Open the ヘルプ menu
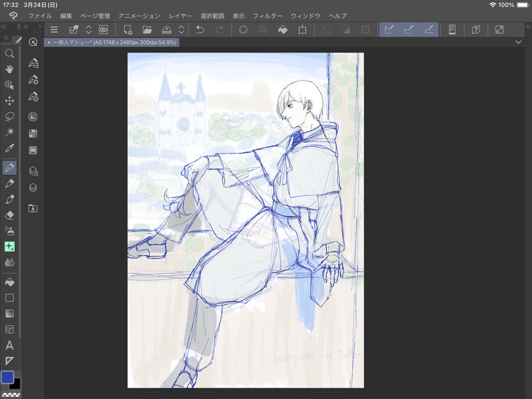532x399 pixels. tap(338, 16)
